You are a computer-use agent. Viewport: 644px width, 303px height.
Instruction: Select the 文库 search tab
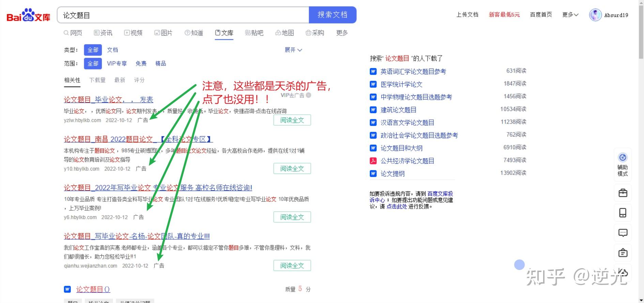224,33
